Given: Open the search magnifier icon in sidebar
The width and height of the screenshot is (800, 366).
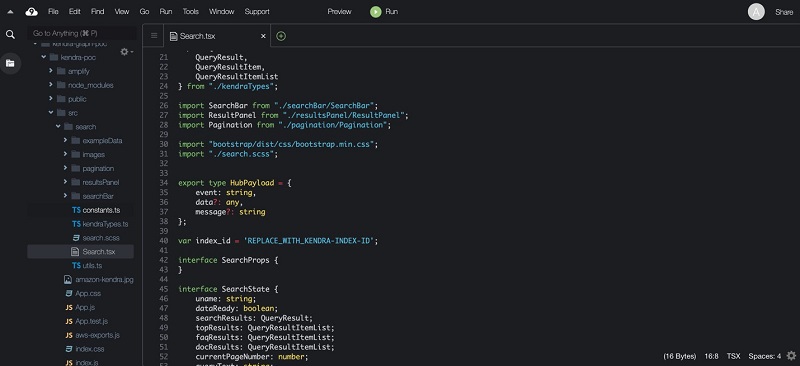Looking at the screenshot, I should [x=10, y=34].
